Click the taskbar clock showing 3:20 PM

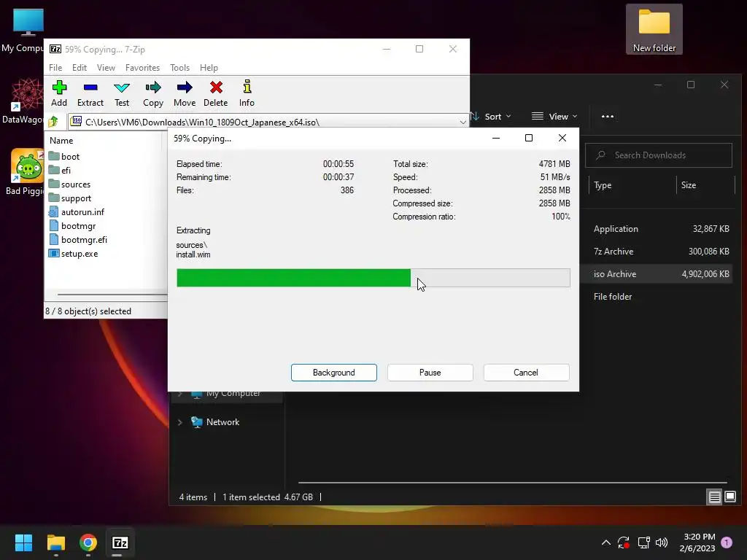[x=697, y=542]
